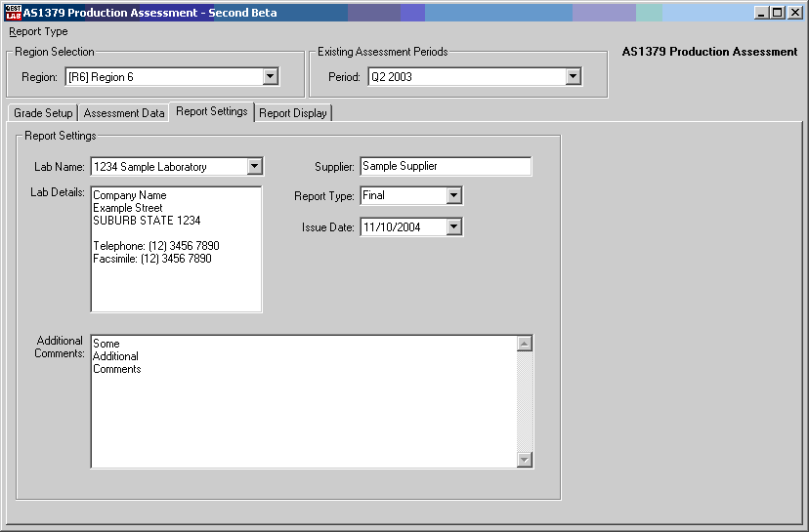Expand the Region dropdown arrow

(x=271, y=77)
